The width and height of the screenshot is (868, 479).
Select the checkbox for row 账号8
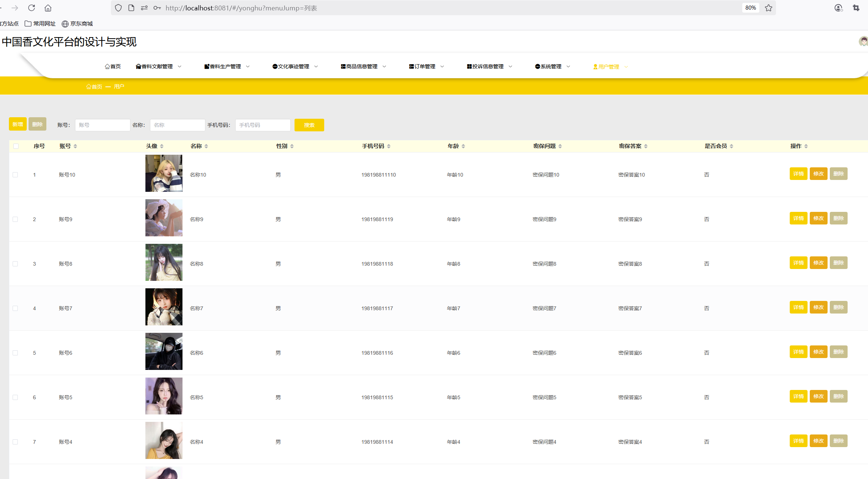pyautogui.click(x=15, y=264)
